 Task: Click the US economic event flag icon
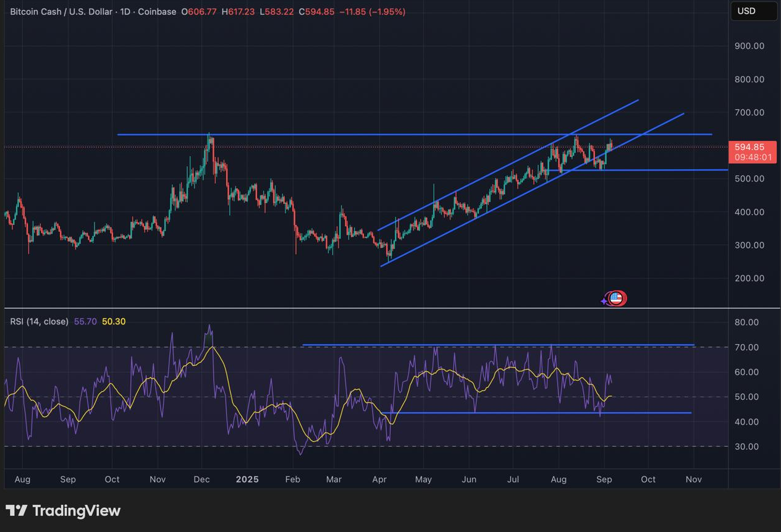[x=615, y=298]
